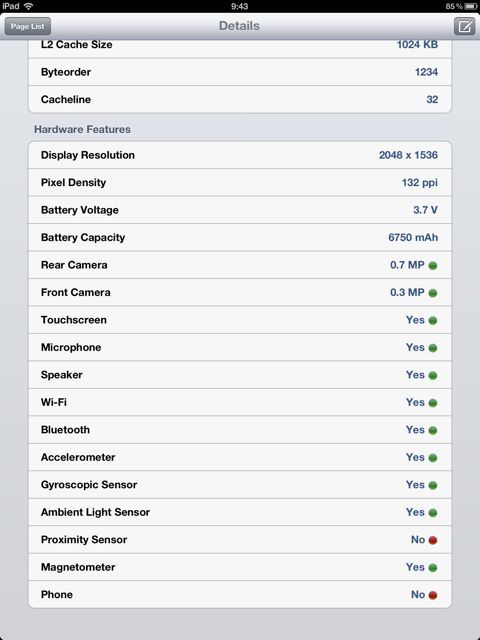The height and width of the screenshot is (640, 480).
Task: Tap the Byteorder value 1234
Action: 426,72
